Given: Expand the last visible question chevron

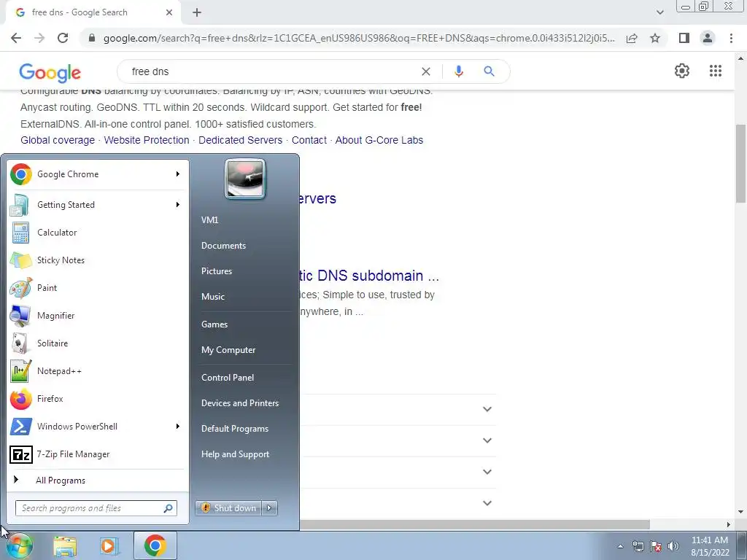Looking at the screenshot, I should pyautogui.click(x=487, y=503).
